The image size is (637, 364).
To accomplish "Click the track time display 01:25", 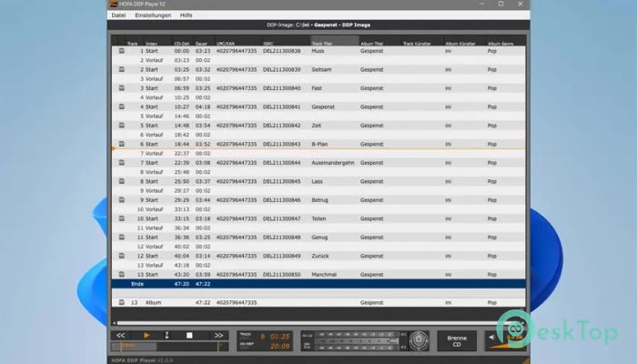I will (280, 337).
